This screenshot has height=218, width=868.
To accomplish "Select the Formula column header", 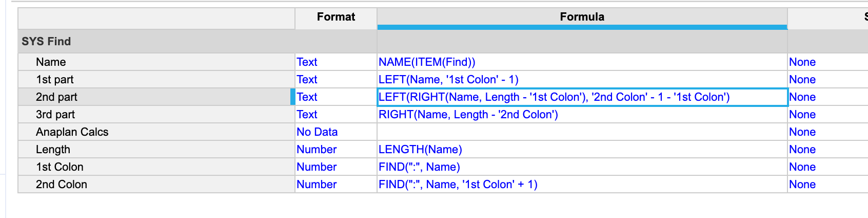I will point(582,17).
